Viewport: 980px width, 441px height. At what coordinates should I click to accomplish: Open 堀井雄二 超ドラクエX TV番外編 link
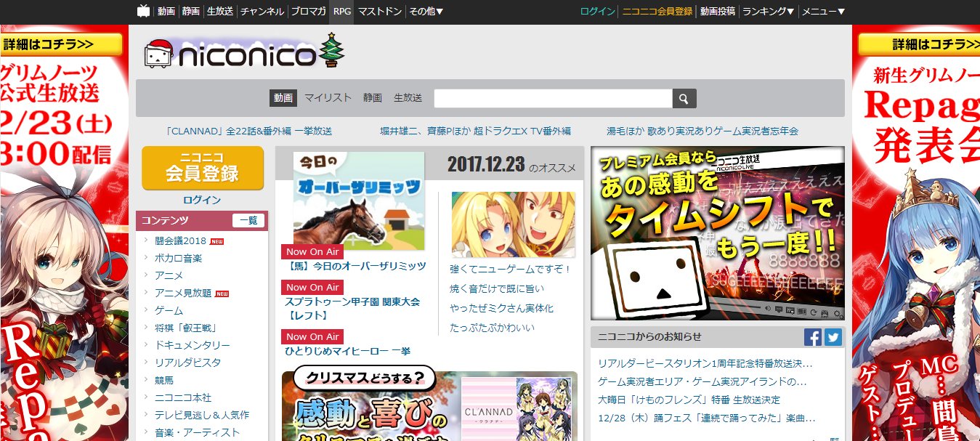[x=475, y=132]
